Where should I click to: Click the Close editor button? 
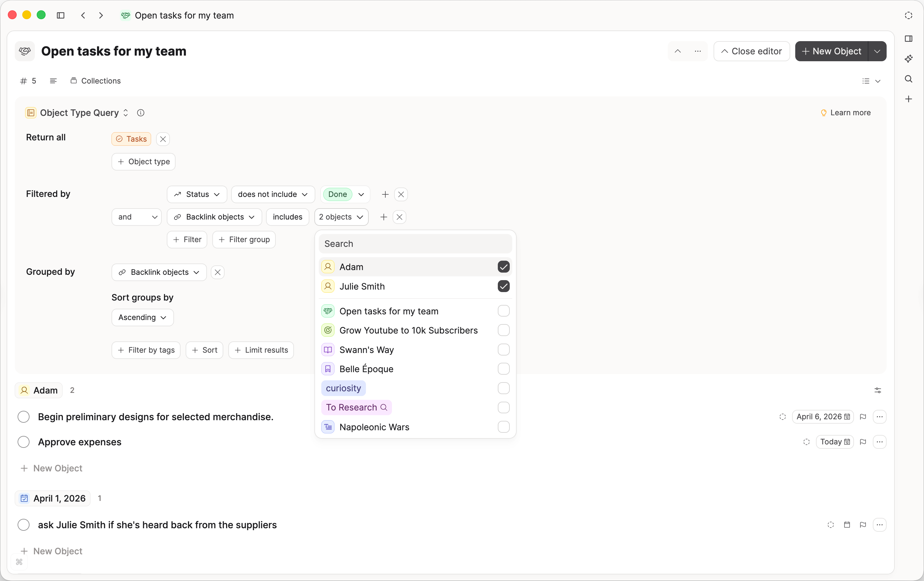[751, 51]
